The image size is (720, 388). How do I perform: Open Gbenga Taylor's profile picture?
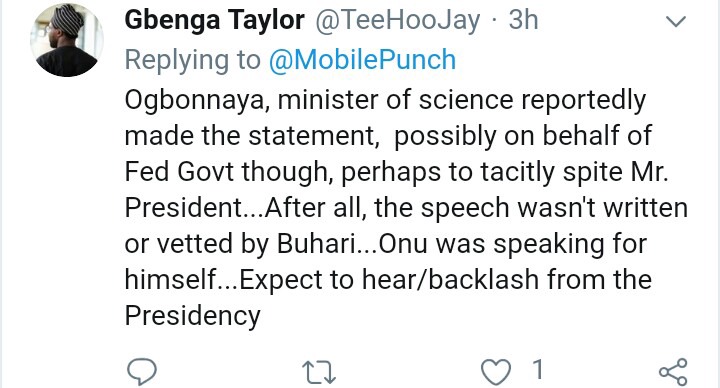click(67, 40)
